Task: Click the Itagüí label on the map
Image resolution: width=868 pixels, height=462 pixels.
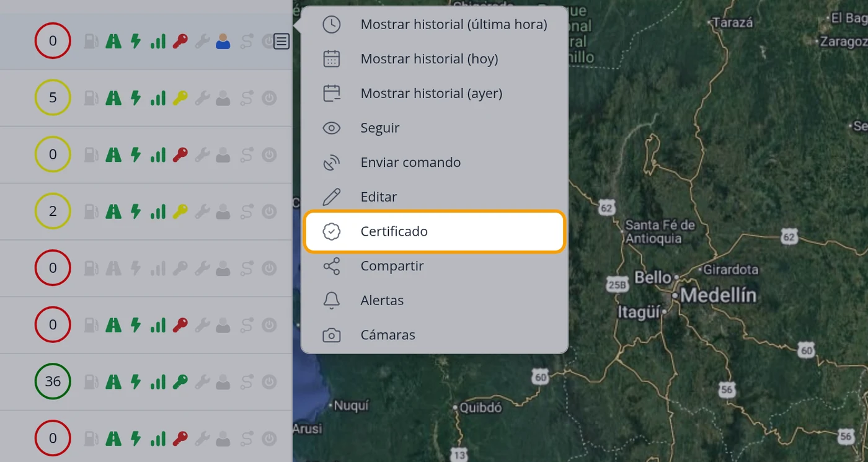Action: (638, 312)
